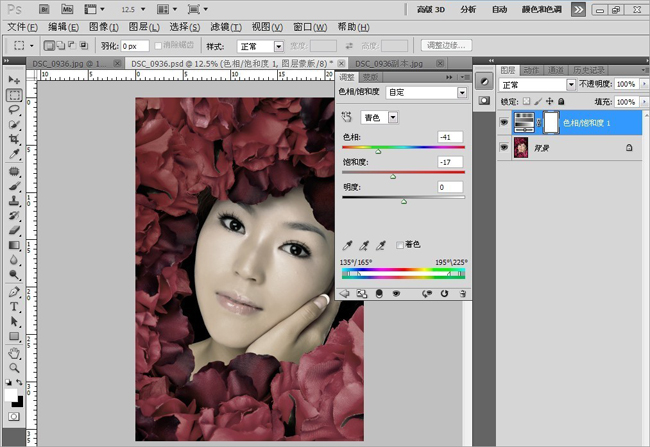Toggle lock position

[x=549, y=101]
